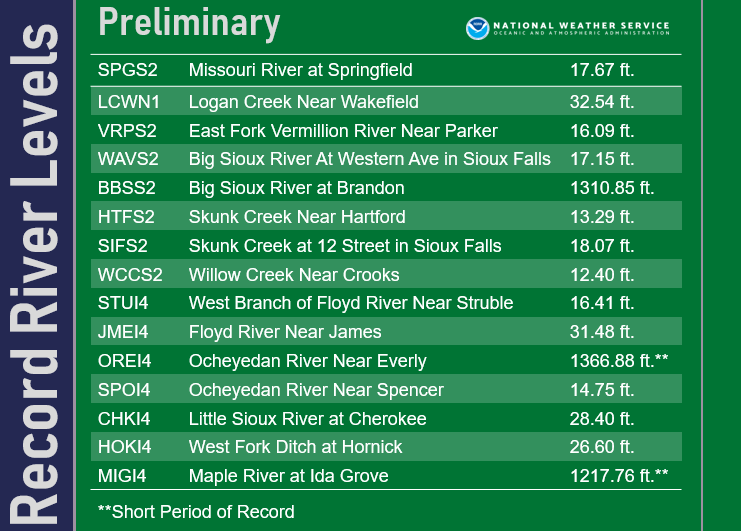Click 'West Branch of Floyd River Near Struble'
741x531 pixels.
351,303
